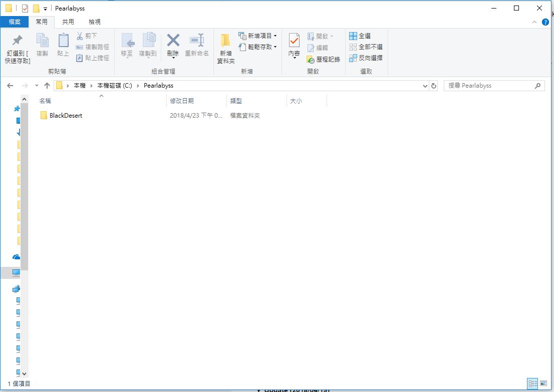Viewport: 554px width, 392px height.
Task: Go forward with the right arrow
Action: [25, 86]
